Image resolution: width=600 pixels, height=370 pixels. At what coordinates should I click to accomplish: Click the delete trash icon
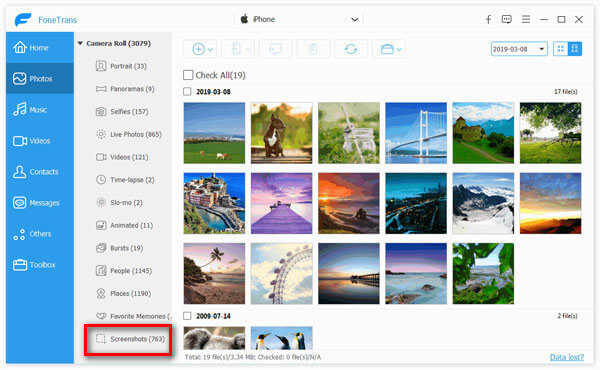pos(313,49)
